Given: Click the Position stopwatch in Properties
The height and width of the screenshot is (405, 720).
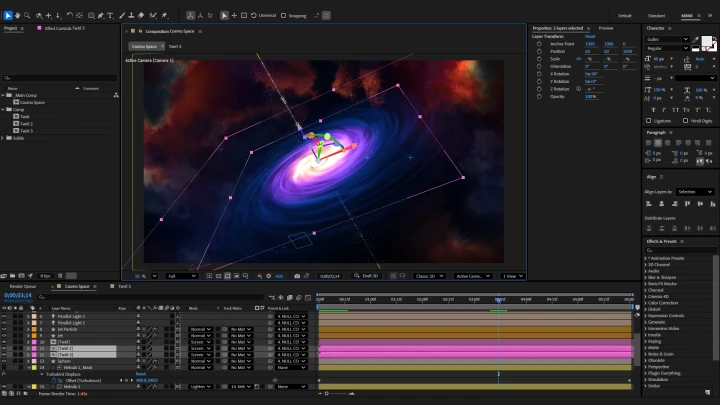Looking at the screenshot, I should click(540, 51).
